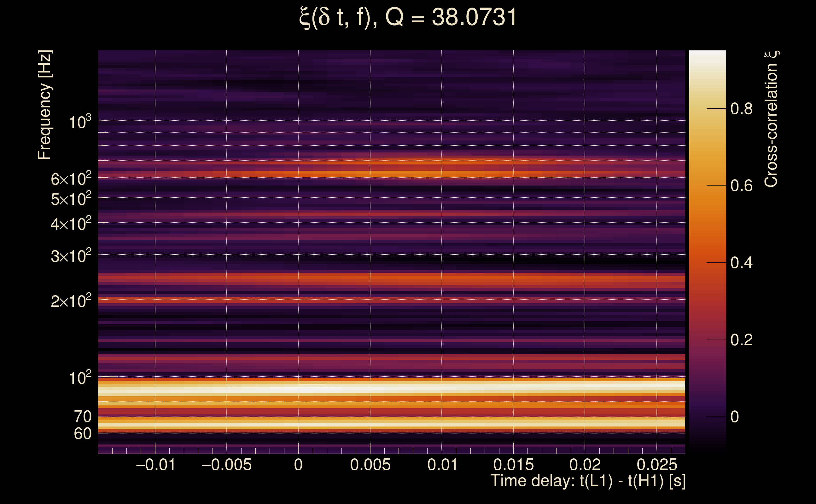
Task: Click the 0.6 tick label on the colorbar
Action: click(741, 186)
